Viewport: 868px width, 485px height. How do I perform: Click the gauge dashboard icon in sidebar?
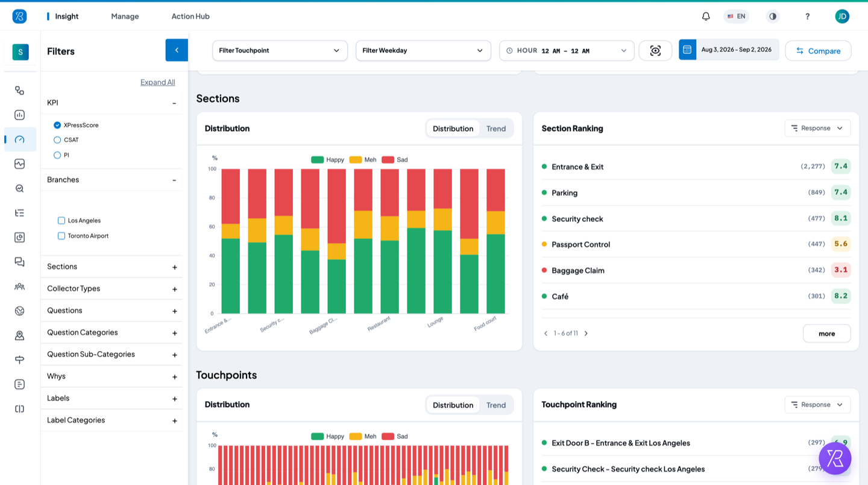point(20,139)
